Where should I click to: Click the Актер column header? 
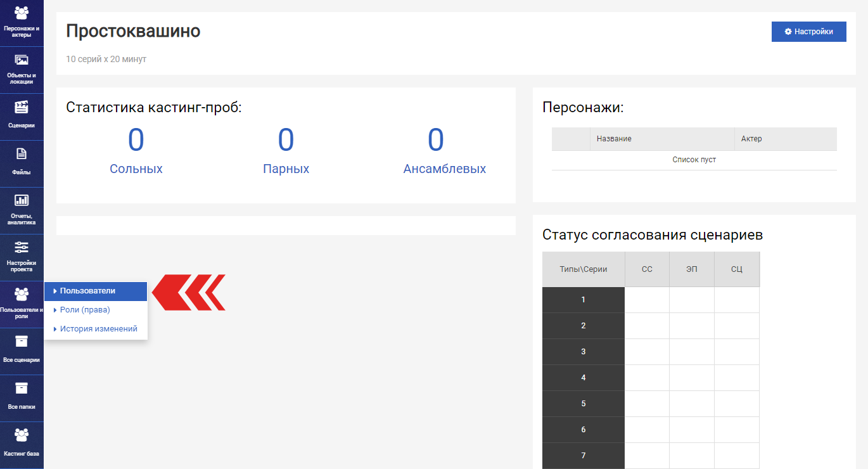click(786, 139)
